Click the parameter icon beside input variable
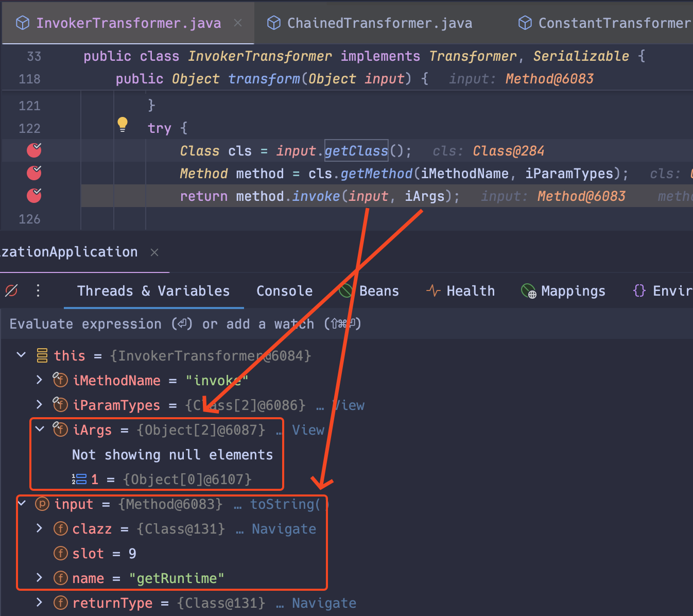The height and width of the screenshot is (616, 693). (x=42, y=504)
